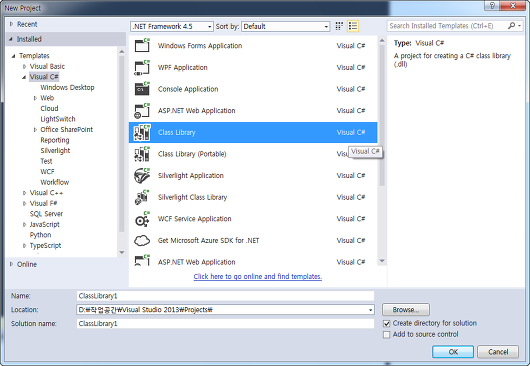Collapse the Visual C# node arrow
The width and height of the screenshot is (530, 366).
click(24, 77)
